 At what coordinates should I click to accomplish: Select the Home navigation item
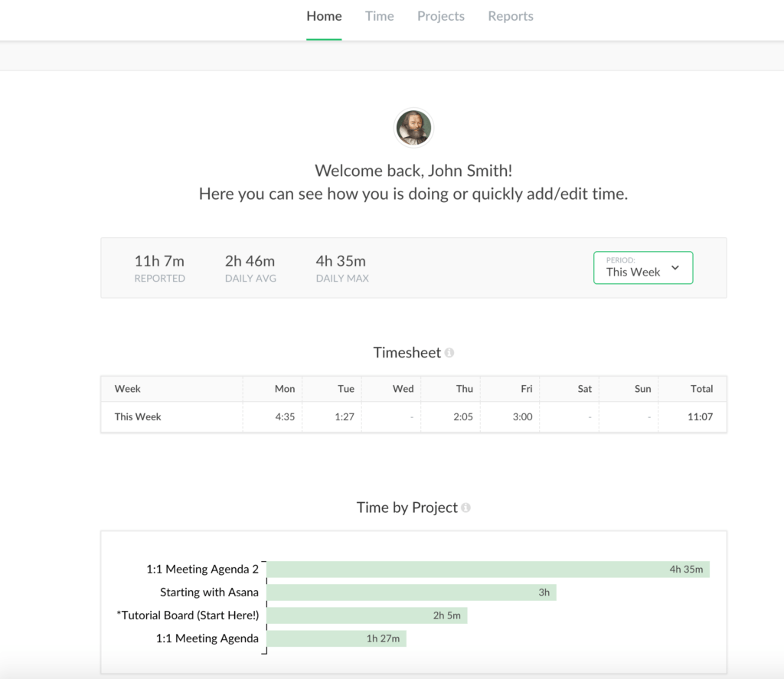(324, 15)
